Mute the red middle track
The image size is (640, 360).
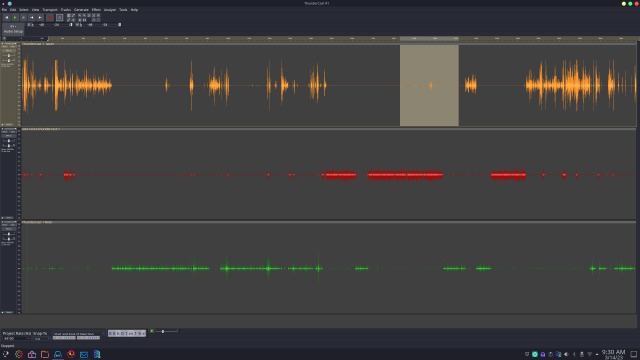pos(5,132)
